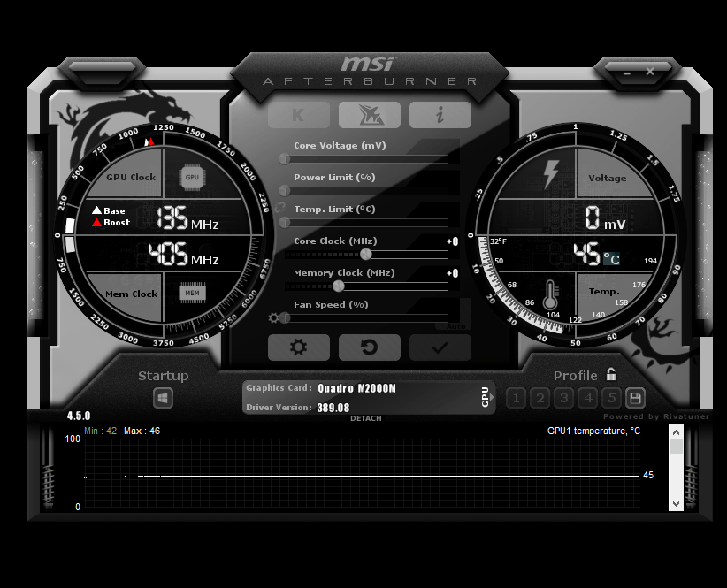Click the GPU1 temperature graph label
727x588 pixels.
[593, 431]
